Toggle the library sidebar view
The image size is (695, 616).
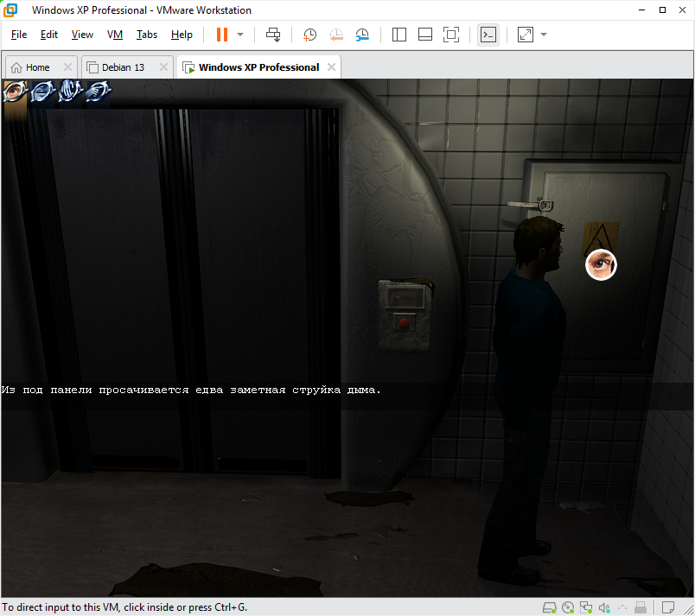[399, 35]
